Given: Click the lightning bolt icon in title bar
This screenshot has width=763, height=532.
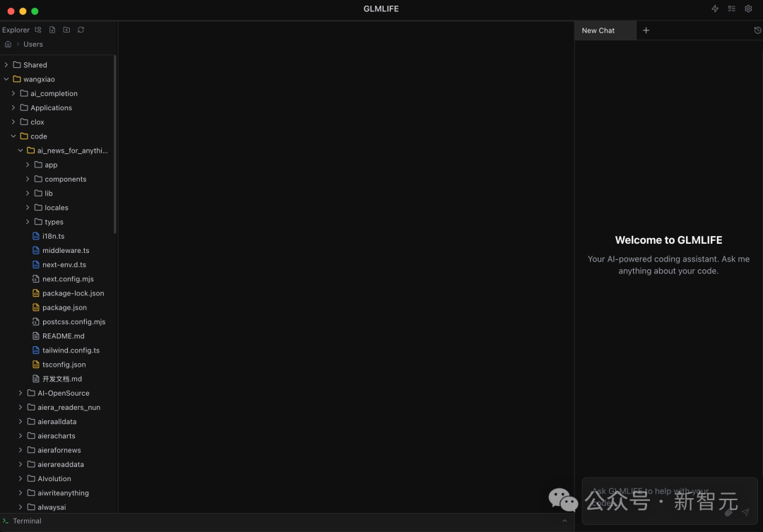Looking at the screenshot, I should point(715,9).
